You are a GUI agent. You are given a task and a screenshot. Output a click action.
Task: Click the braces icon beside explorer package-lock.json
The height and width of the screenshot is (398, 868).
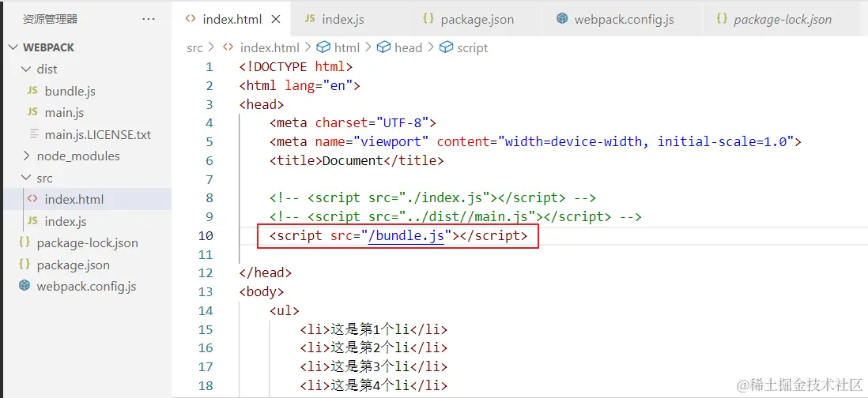(25, 242)
